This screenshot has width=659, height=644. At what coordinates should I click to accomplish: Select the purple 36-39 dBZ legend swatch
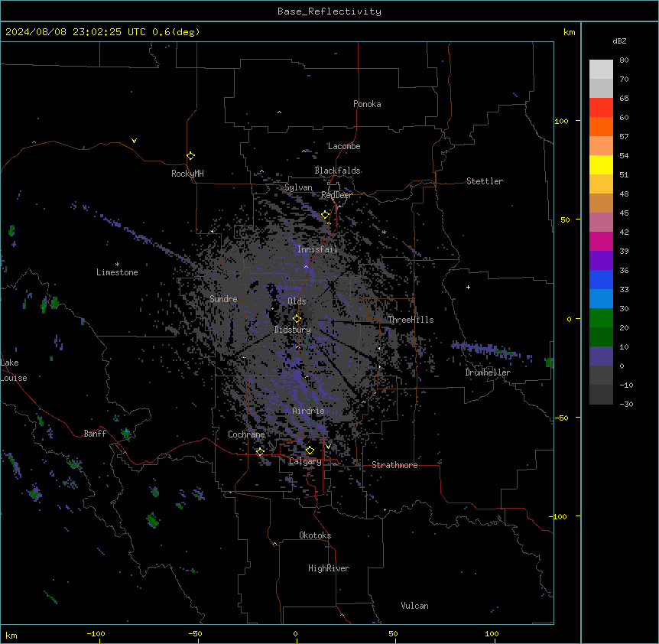point(601,260)
